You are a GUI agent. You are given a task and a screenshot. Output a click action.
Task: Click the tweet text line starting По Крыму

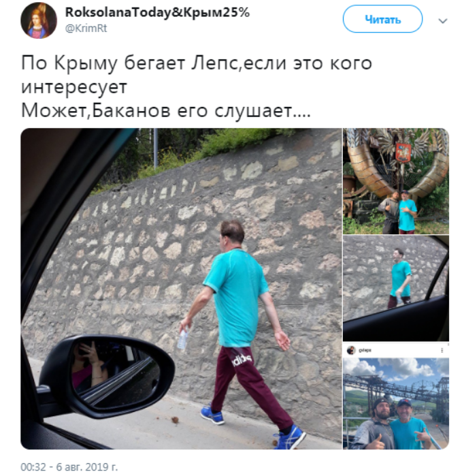197,63
